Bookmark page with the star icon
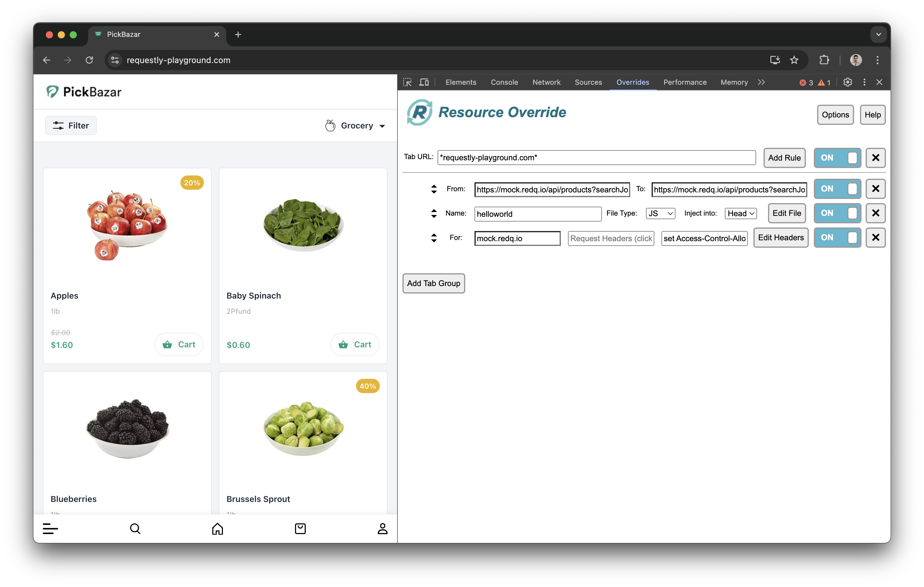This screenshot has height=587, width=924. click(794, 60)
